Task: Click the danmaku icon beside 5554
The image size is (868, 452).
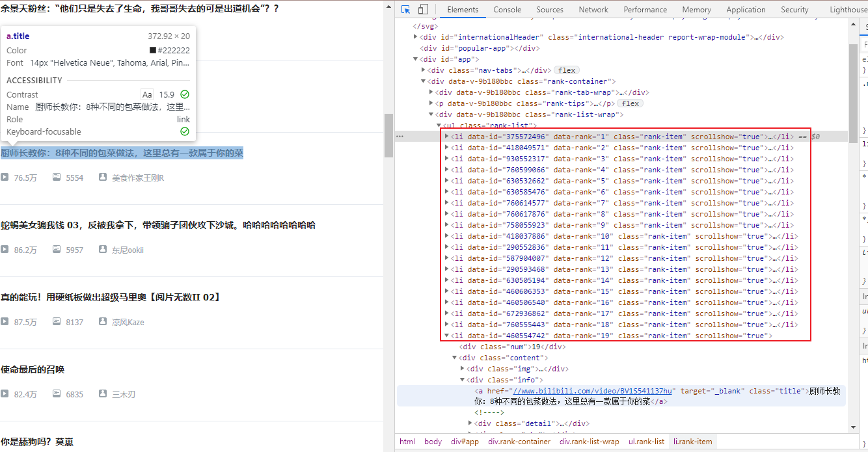Action: point(57,177)
